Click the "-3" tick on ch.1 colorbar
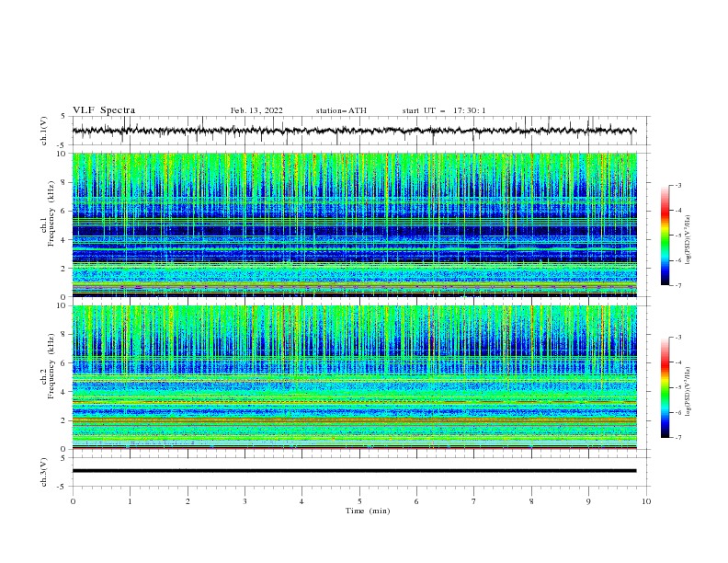 point(677,185)
